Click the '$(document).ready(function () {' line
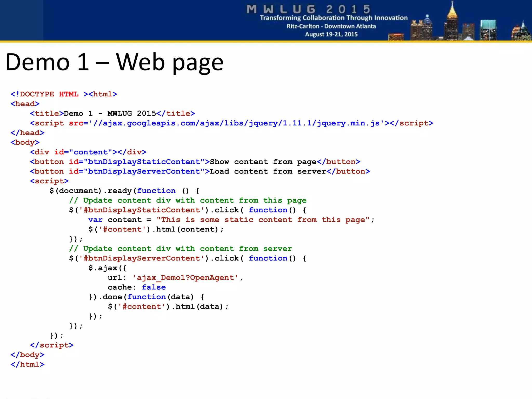This screenshot has height=399, width=532. click(125, 191)
